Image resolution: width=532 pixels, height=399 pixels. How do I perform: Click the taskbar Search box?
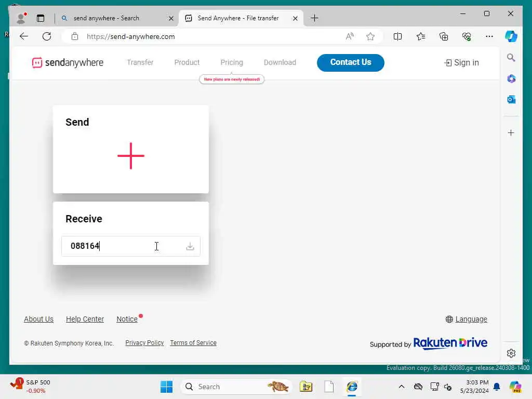point(236,387)
